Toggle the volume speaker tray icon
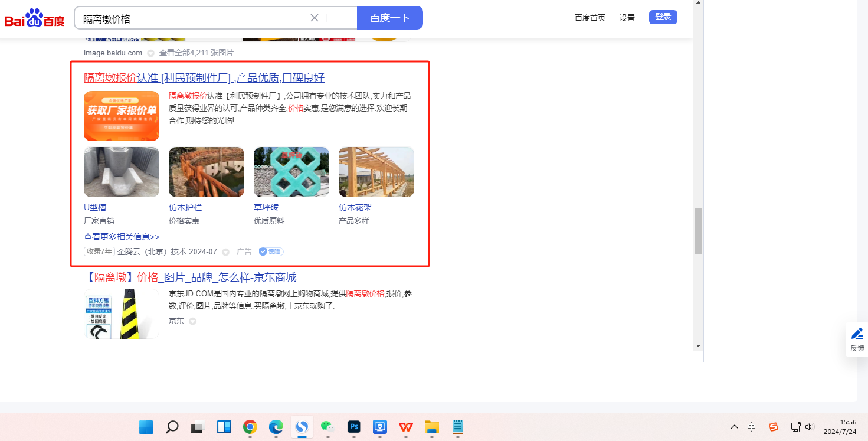This screenshot has width=868, height=441. click(810, 427)
